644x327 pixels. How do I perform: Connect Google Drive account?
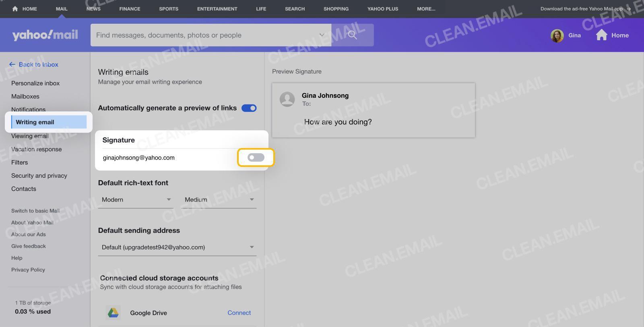[239, 313]
